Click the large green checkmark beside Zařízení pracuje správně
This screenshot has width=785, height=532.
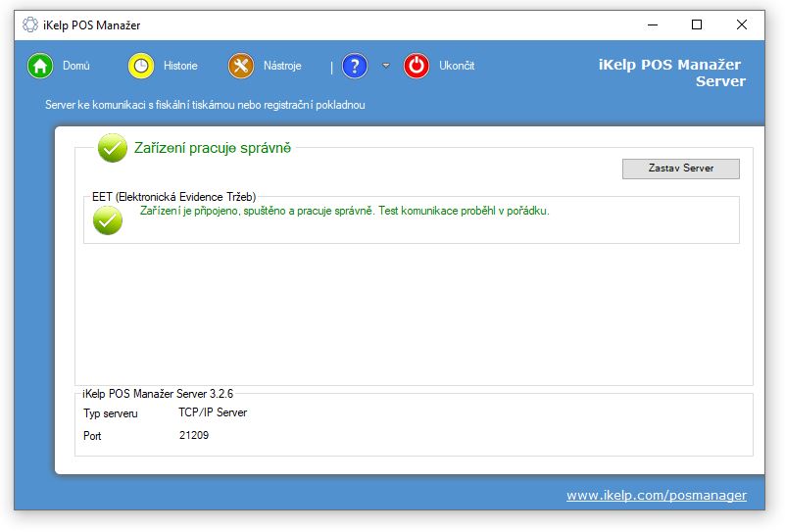coord(113,148)
